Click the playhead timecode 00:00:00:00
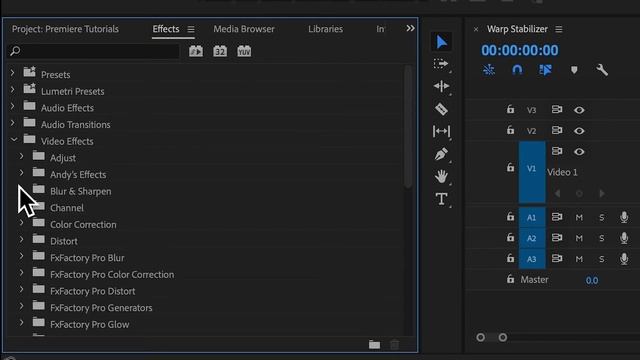The image size is (640, 360). (x=519, y=50)
